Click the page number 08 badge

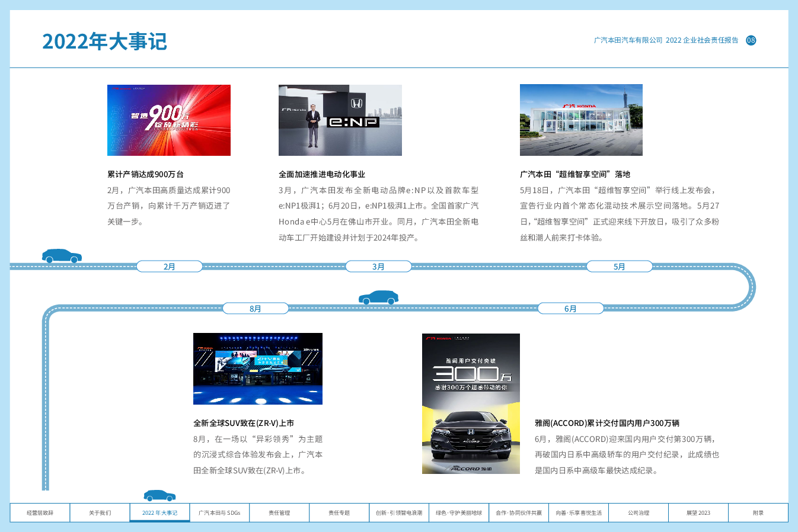point(751,40)
